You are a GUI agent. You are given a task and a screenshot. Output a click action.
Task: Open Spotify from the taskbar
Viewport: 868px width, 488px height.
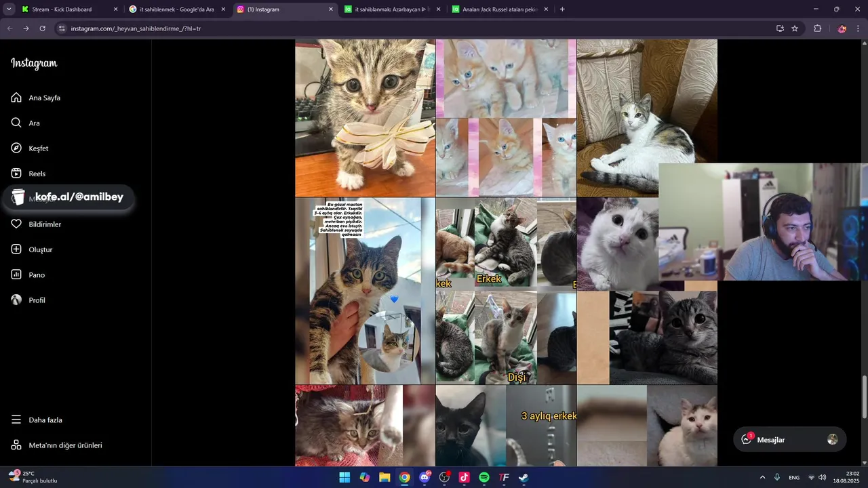coord(484,477)
